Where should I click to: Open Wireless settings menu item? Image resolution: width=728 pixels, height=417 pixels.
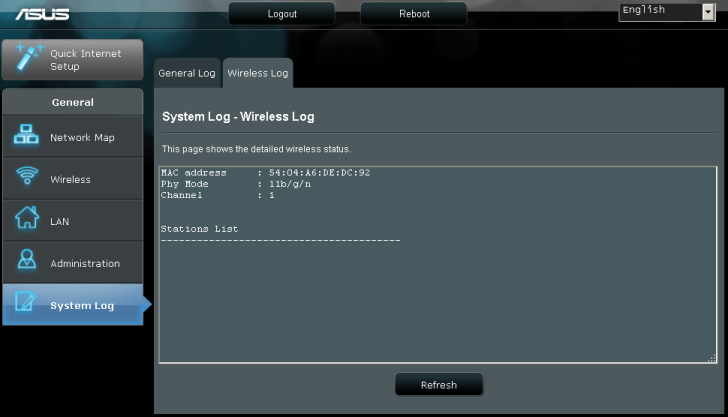point(72,179)
